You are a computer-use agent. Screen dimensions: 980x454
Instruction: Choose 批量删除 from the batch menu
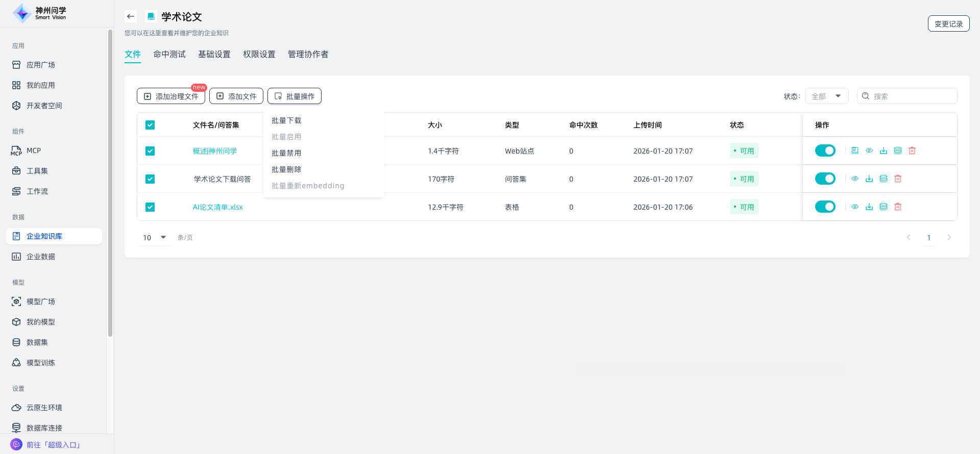pos(286,169)
